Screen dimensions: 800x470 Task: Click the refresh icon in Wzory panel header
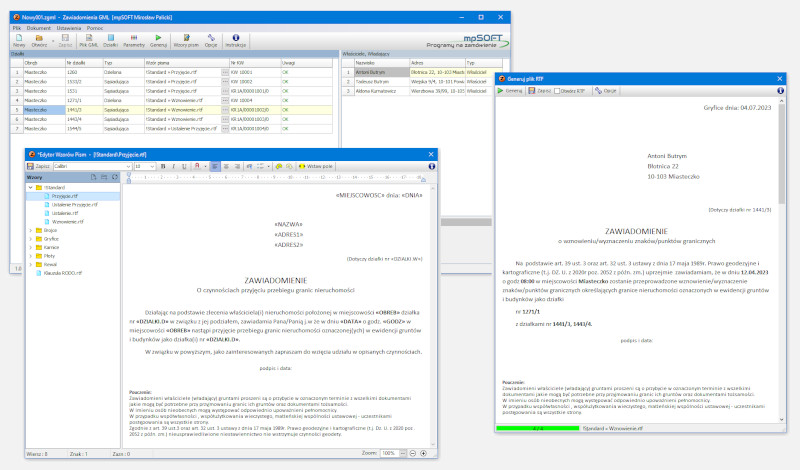(x=115, y=177)
